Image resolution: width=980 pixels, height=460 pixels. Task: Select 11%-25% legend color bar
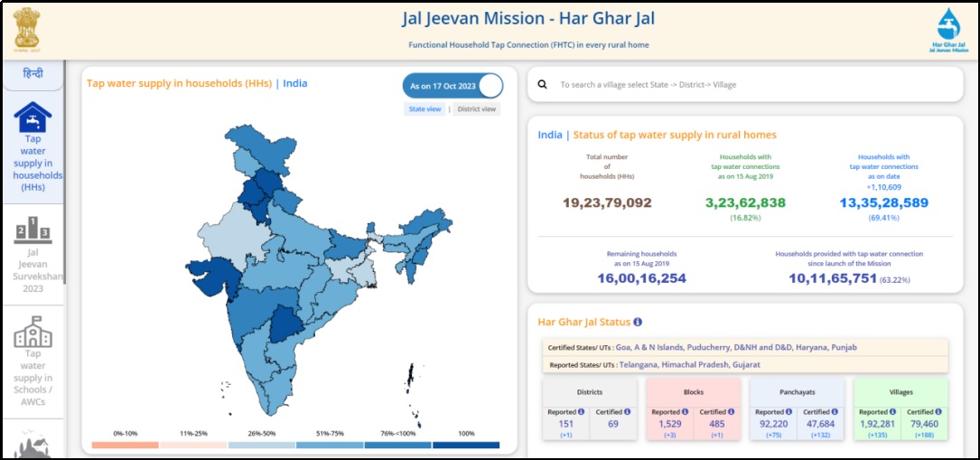pos(193,445)
